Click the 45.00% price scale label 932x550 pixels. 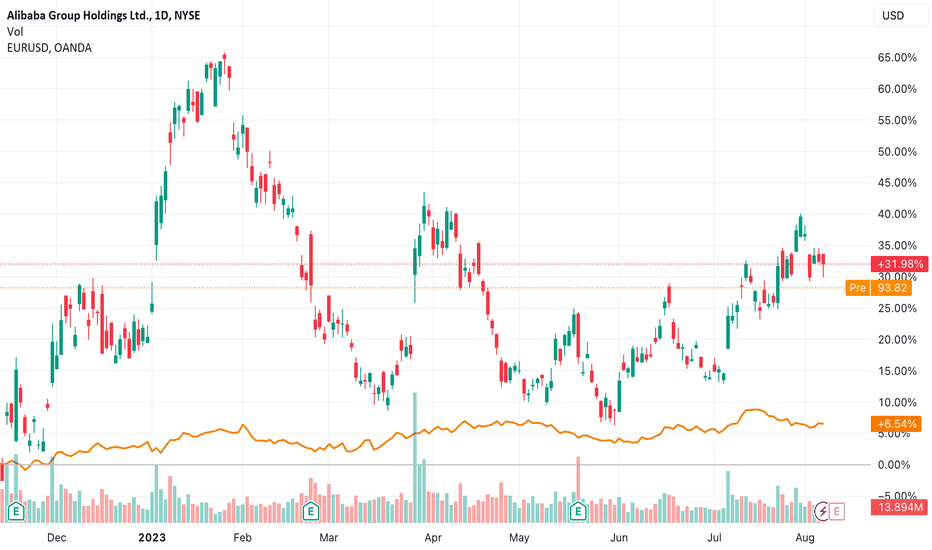897,183
